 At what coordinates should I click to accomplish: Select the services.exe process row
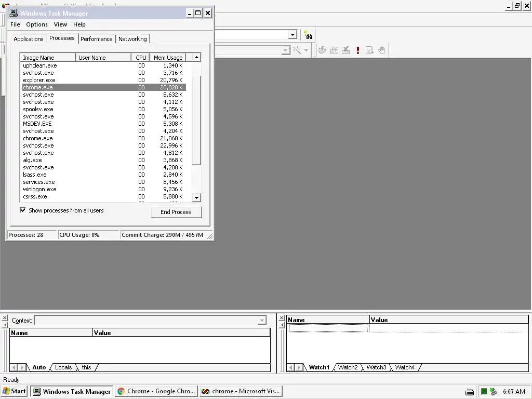tap(103, 182)
